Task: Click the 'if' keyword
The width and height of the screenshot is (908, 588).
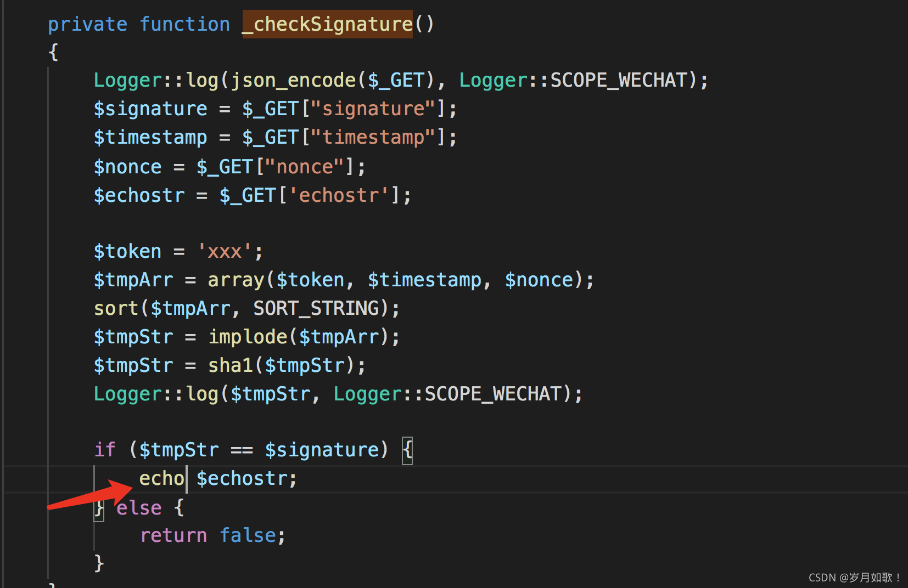Action: coord(105,450)
